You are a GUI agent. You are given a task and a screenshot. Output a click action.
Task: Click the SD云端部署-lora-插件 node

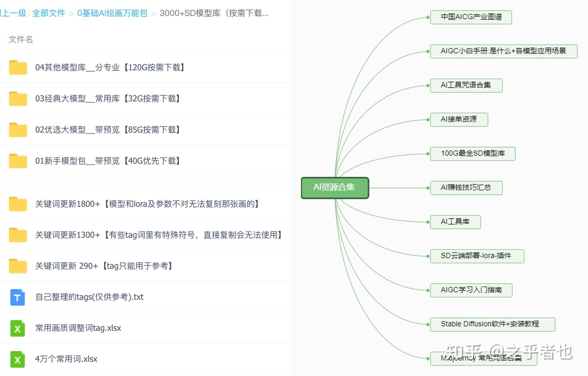[477, 256]
